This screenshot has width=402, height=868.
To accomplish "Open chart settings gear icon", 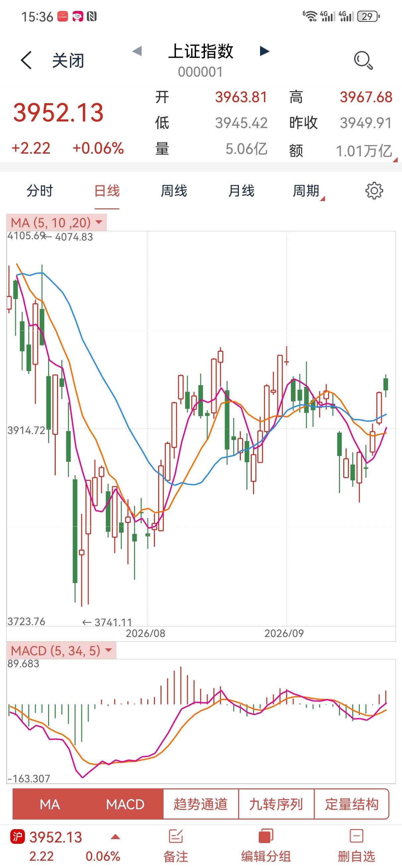I will click(x=374, y=191).
